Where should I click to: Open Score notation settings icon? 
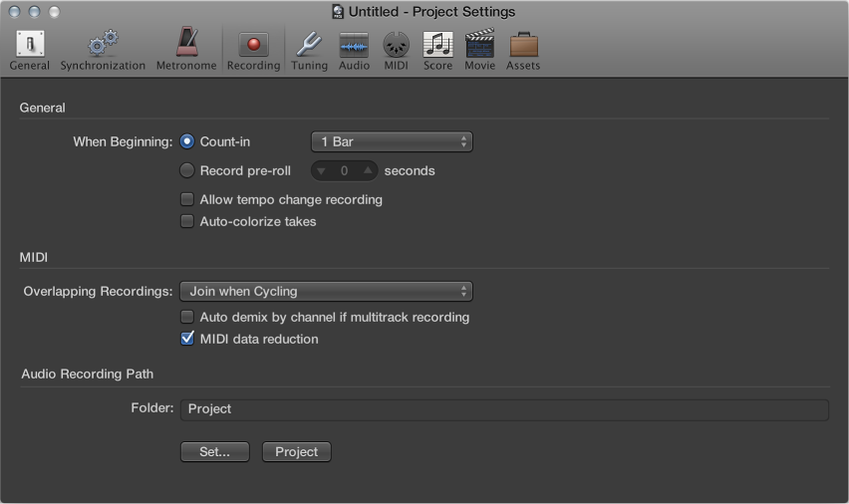(x=437, y=45)
